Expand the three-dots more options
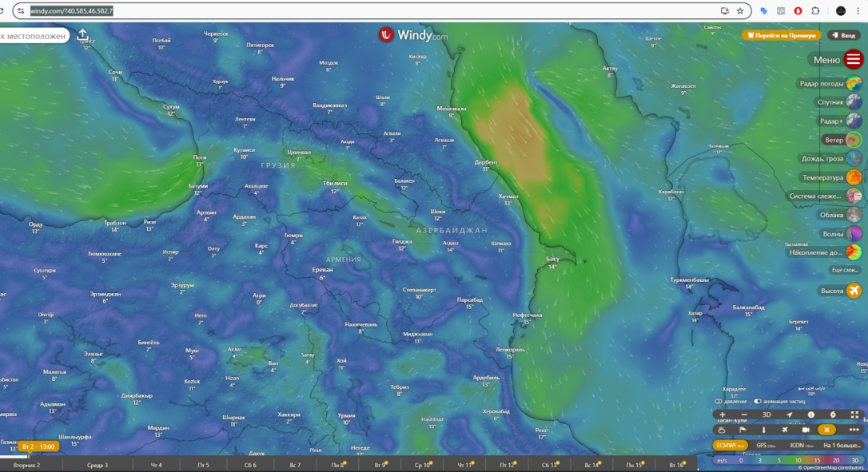Viewport: 868px width, 472px height. [x=854, y=430]
